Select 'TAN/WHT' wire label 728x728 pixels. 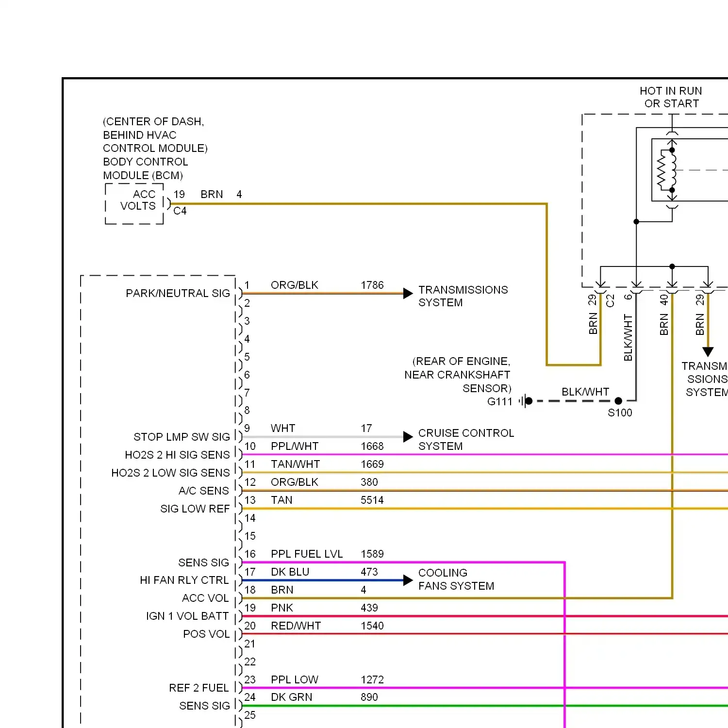(296, 464)
